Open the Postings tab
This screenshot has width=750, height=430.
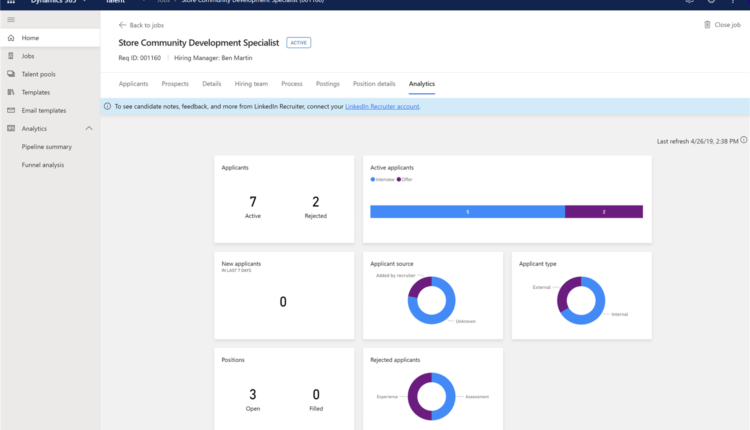[x=328, y=84]
